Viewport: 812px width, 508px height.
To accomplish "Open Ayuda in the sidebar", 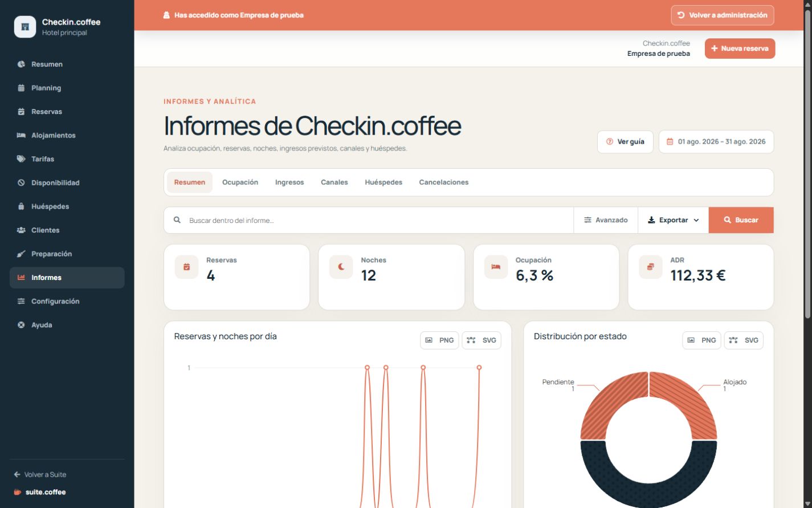I will (x=67, y=325).
